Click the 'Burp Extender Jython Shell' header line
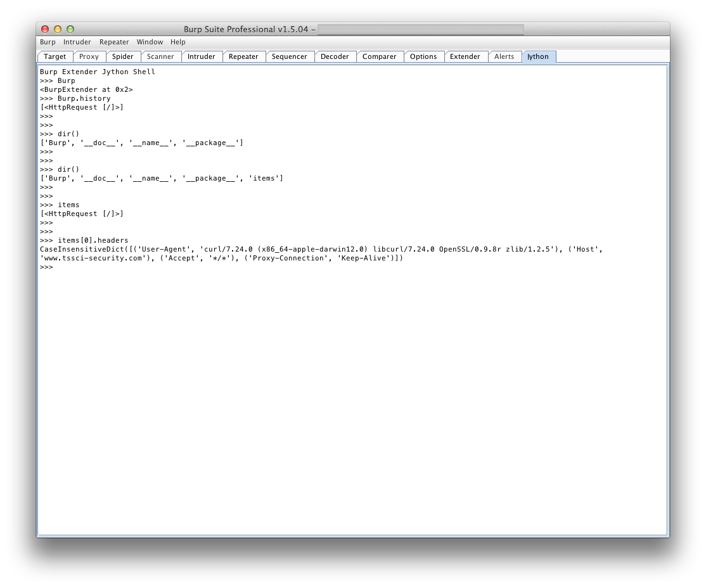706x588 pixels. [97, 72]
